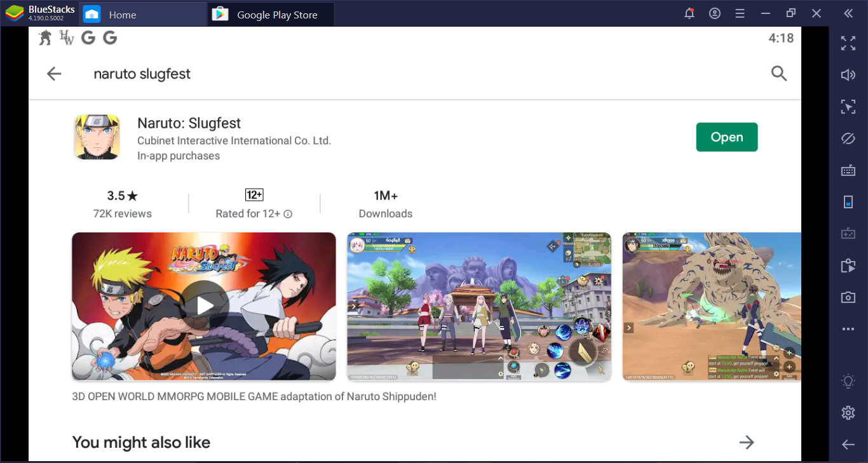Open BlueStacks settings gear

[848, 413]
